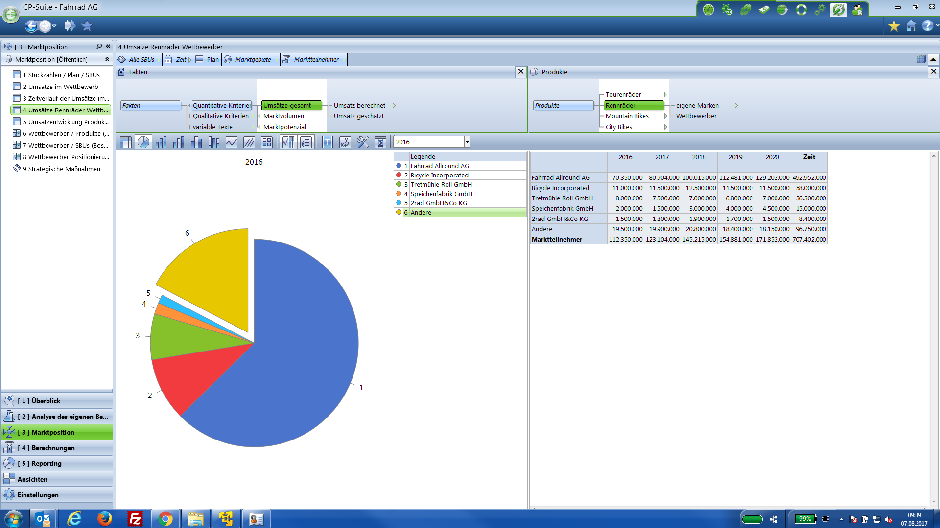The image size is (940, 528).
Task: Select the Zeit tab
Action: 177,59
